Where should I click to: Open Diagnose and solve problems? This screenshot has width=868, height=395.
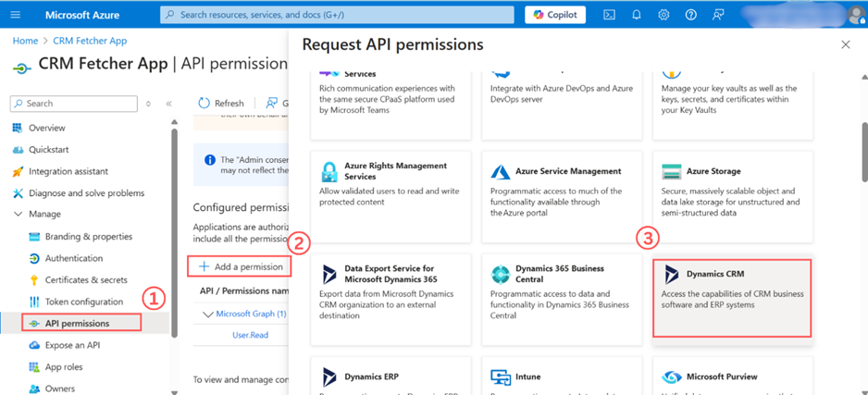pos(86,193)
